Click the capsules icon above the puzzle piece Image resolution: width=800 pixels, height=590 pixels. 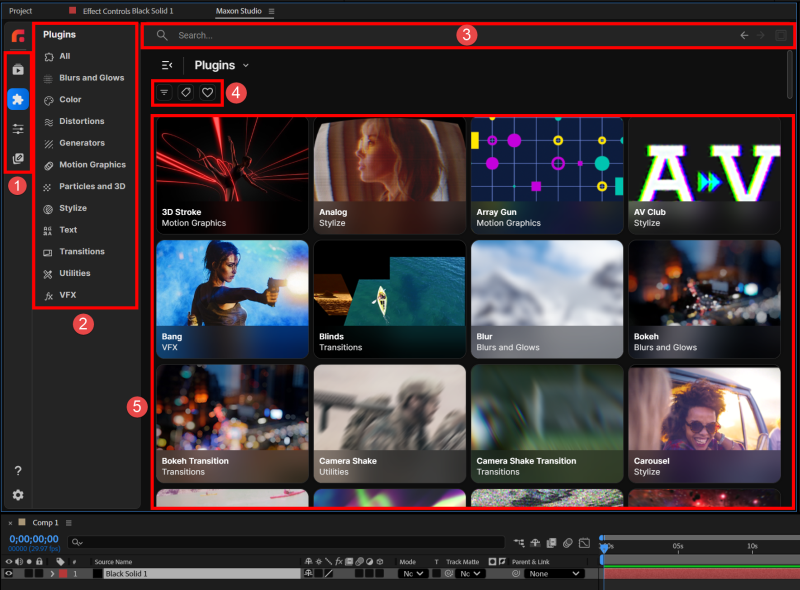click(17, 69)
